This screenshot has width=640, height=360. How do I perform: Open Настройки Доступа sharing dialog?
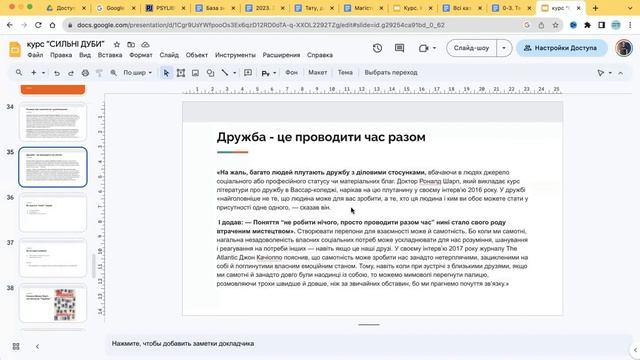(562, 48)
